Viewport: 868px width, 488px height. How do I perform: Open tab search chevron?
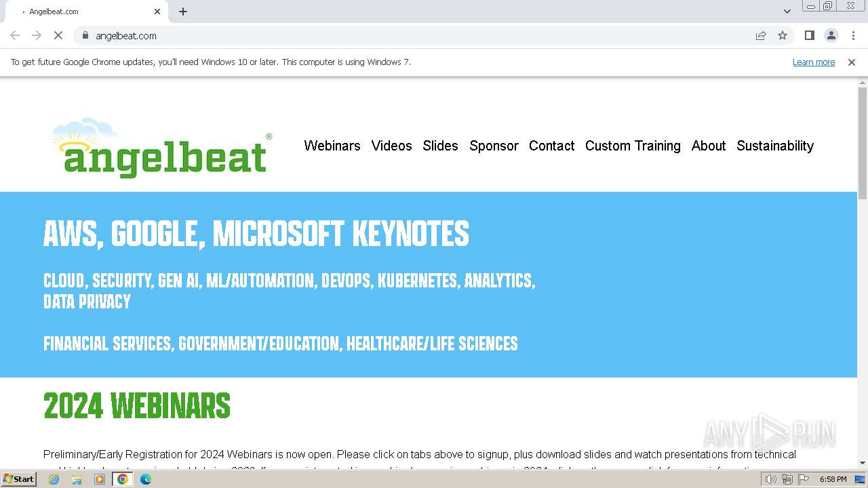click(787, 12)
